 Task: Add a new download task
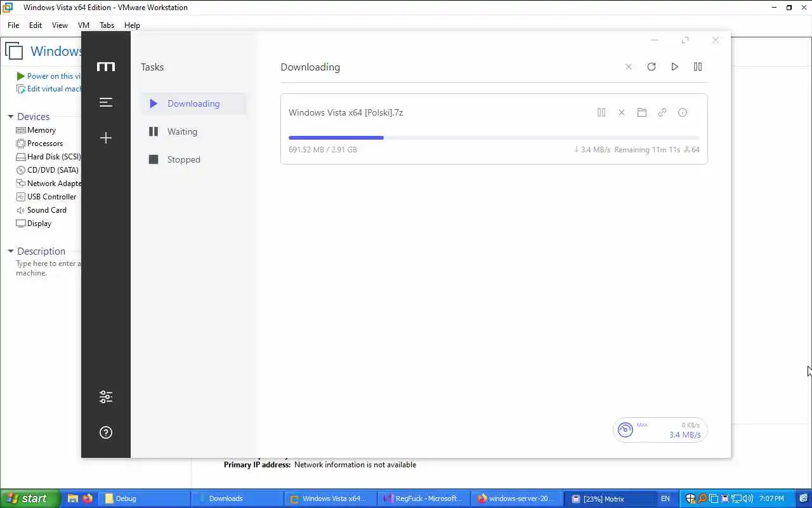[x=106, y=138]
